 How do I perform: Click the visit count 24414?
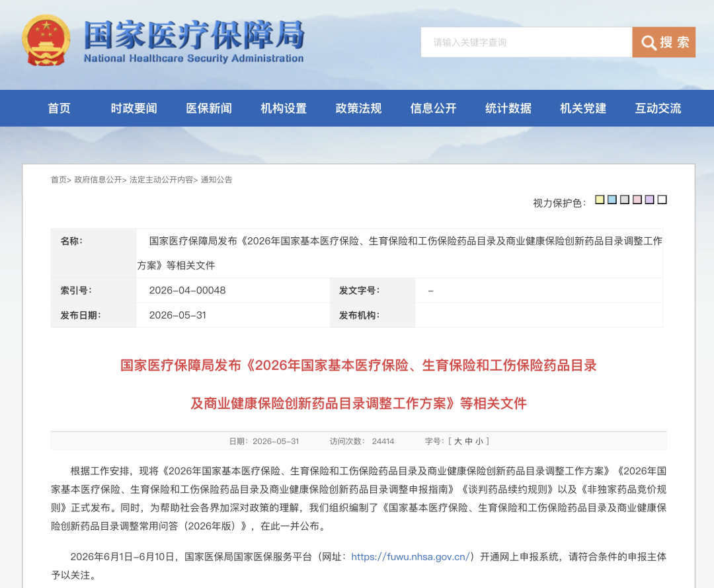[383, 441]
